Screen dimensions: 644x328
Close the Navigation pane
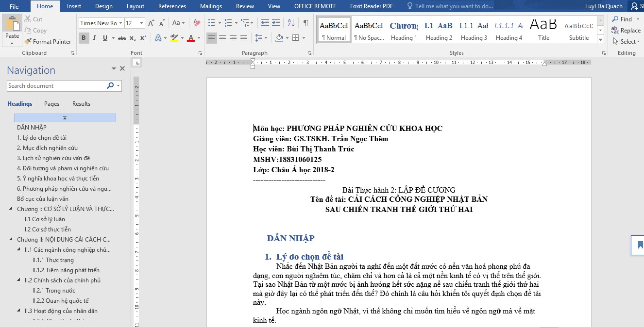coord(122,68)
